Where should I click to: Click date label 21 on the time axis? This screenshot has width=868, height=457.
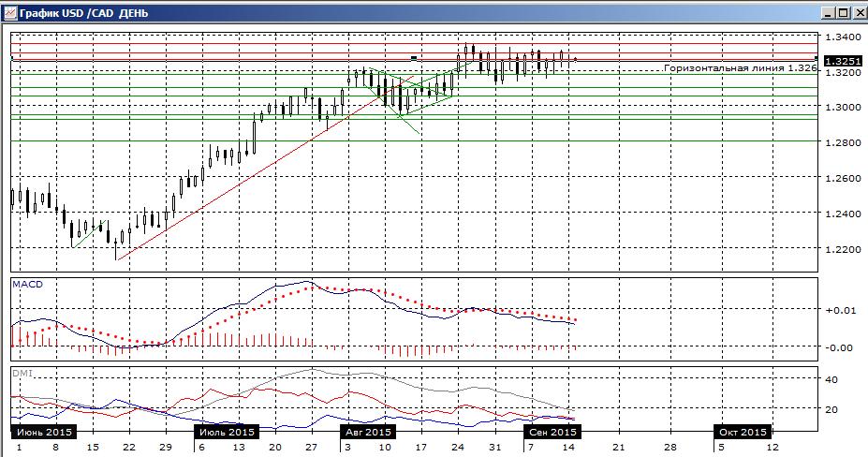[x=618, y=447]
